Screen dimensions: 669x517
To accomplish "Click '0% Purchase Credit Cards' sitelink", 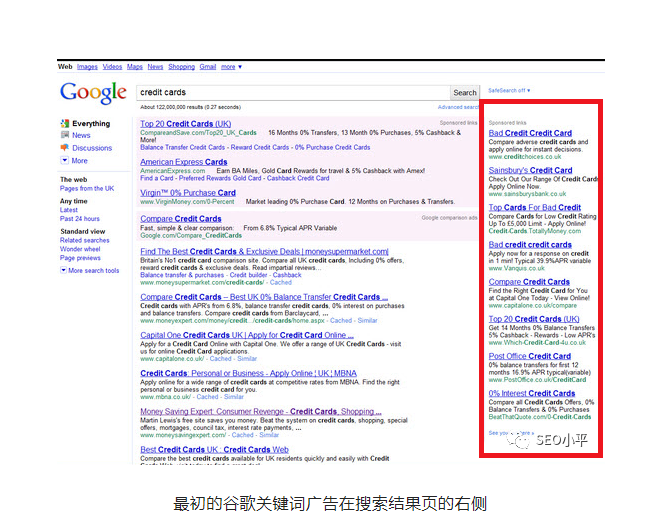I will (332, 147).
